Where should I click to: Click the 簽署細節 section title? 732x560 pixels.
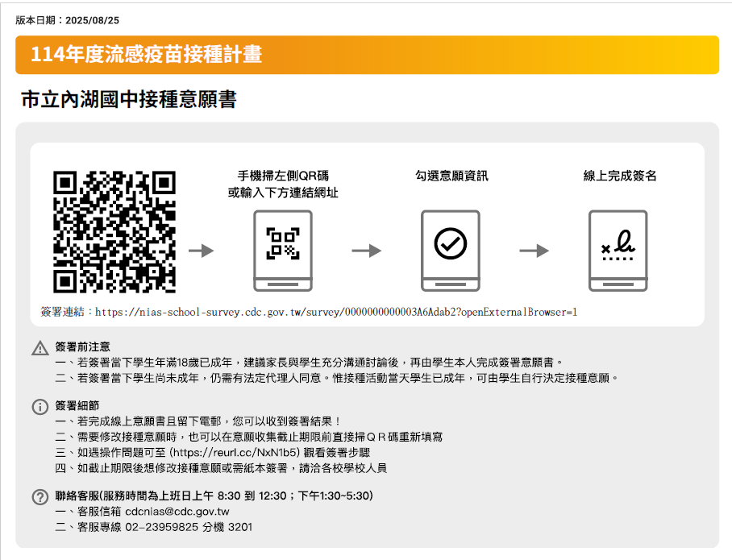[x=77, y=405]
